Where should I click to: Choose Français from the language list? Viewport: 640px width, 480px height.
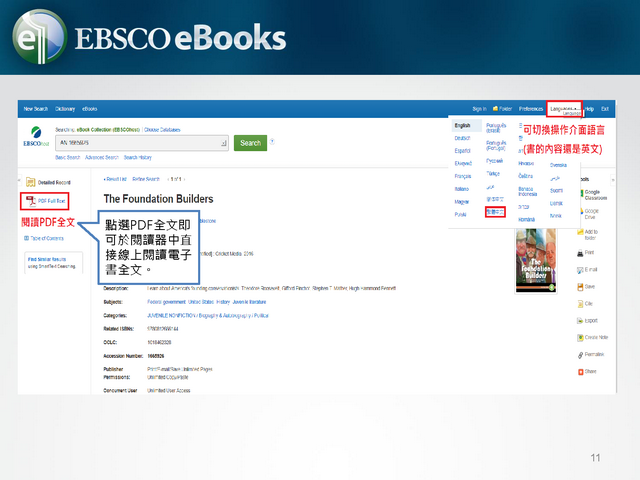pyautogui.click(x=462, y=176)
